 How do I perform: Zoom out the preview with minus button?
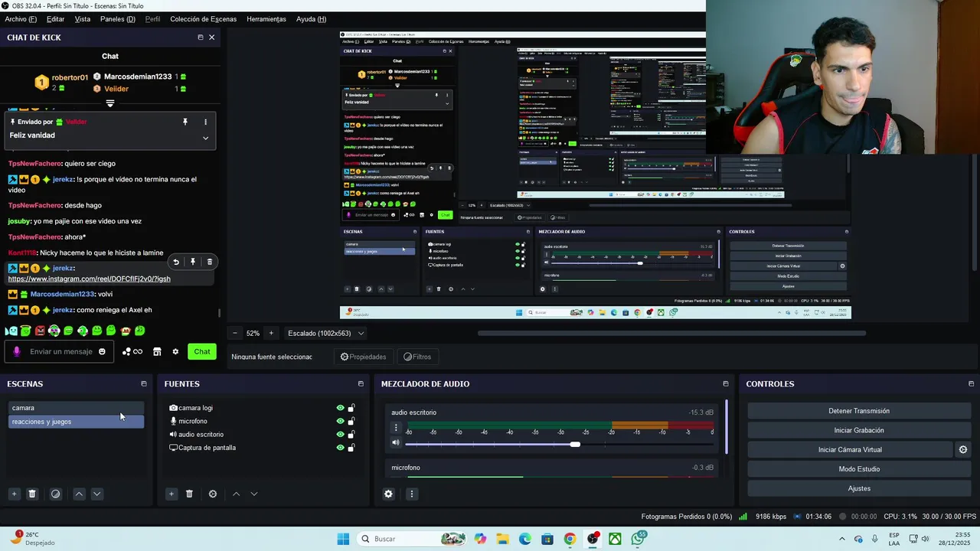pos(235,333)
